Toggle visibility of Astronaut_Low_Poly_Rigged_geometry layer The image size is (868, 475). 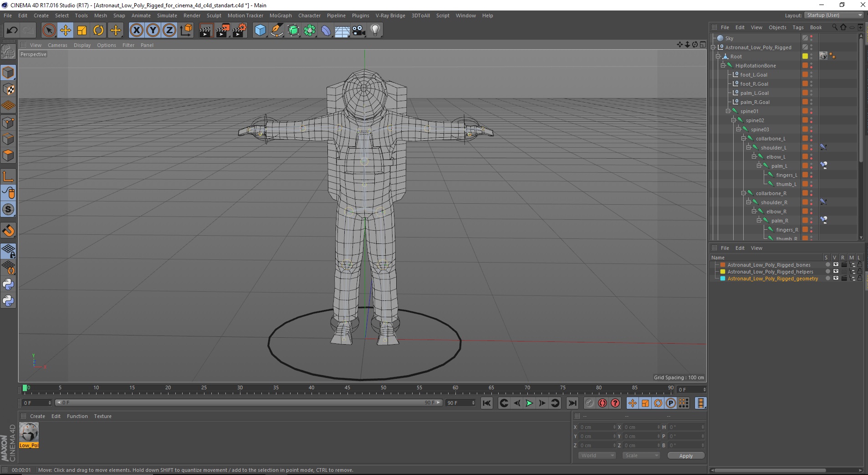[x=836, y=279]
